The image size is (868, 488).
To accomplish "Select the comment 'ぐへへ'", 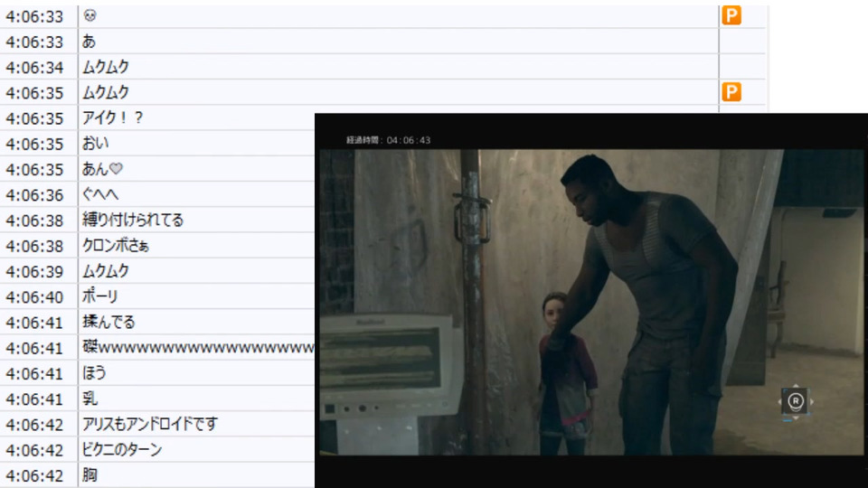I will [100, 195].
